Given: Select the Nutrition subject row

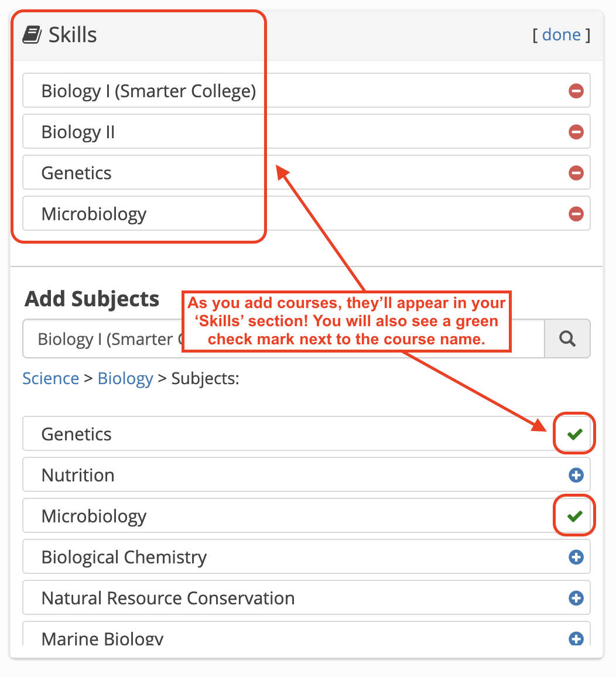Looking at the screenshot, I should pos(306,474).
